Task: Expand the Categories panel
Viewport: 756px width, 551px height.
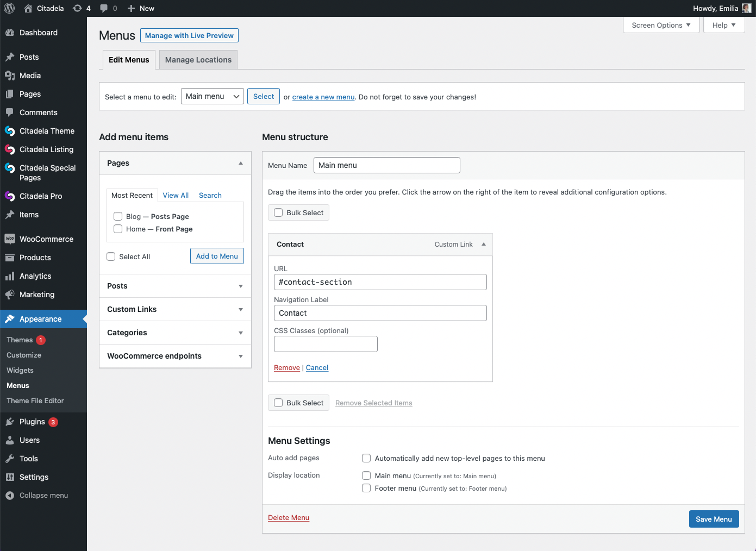Action: pyautogui.click(x=175, y=333)
